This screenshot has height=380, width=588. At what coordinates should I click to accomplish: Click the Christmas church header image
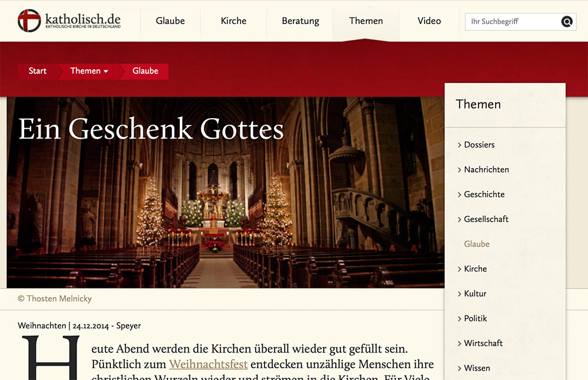click(225, 192)
